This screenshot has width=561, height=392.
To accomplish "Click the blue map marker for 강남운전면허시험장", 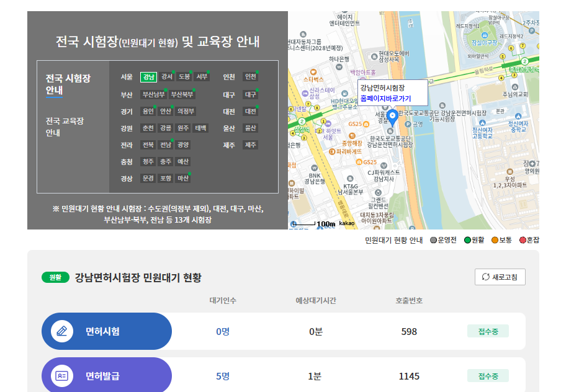I will (393, 114).
